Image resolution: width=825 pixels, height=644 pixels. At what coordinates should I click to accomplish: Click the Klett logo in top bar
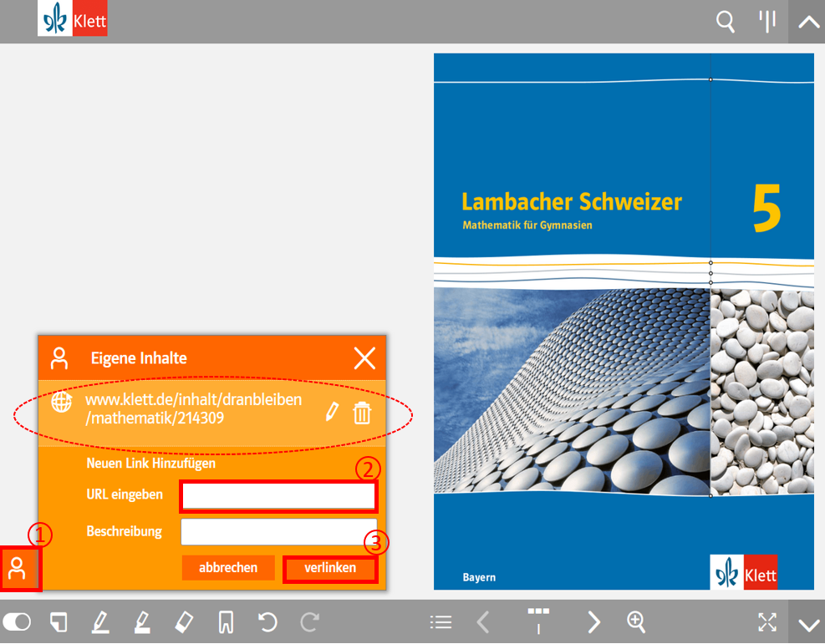[x=73, y=18]
